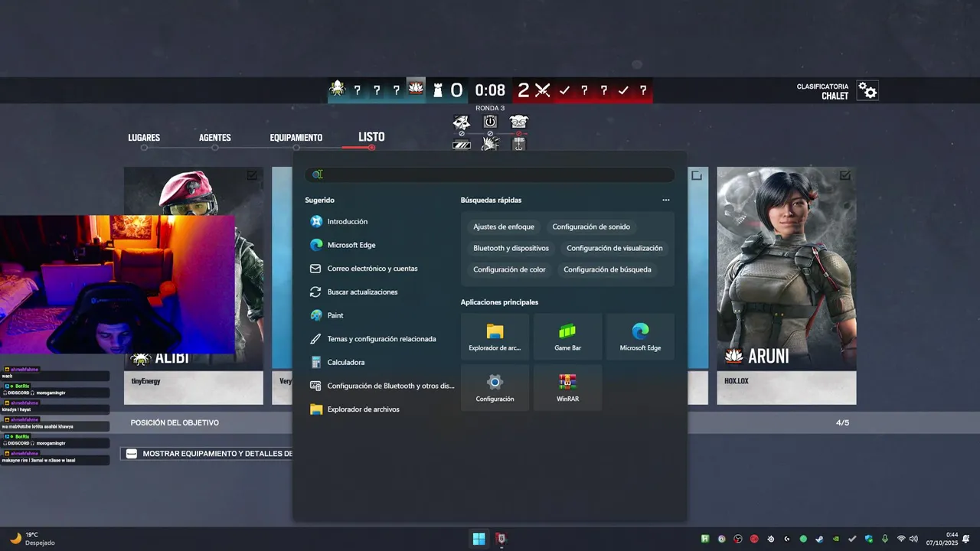Open the Configuración app tile
The width and height of the screenshot is (980, 551).
click(495, 388)
